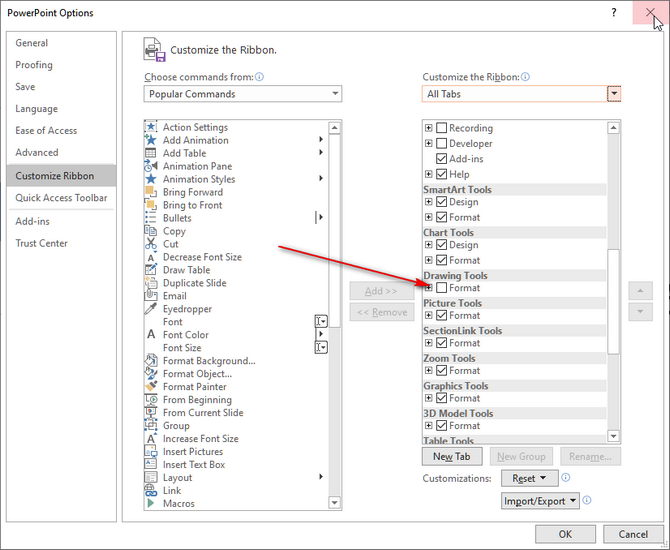Expand the Developer tab tree node
This screenshot has height=550, width=670.
[429, 143]
